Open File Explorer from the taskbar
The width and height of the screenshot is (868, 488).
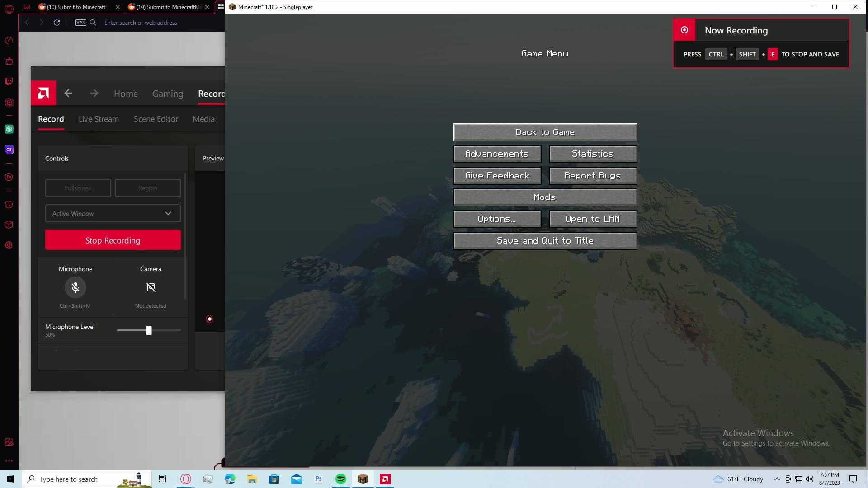click(x=252, y=479)
